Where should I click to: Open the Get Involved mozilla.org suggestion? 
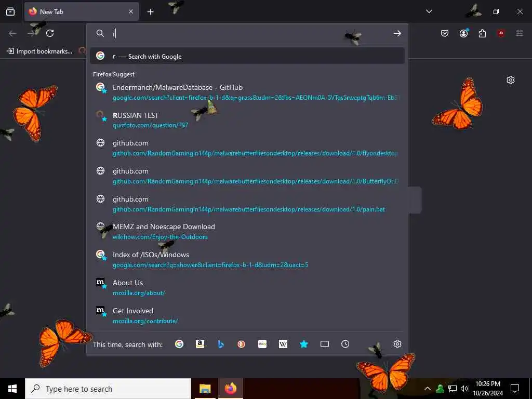pyautogui.click(x=247, y=316)
